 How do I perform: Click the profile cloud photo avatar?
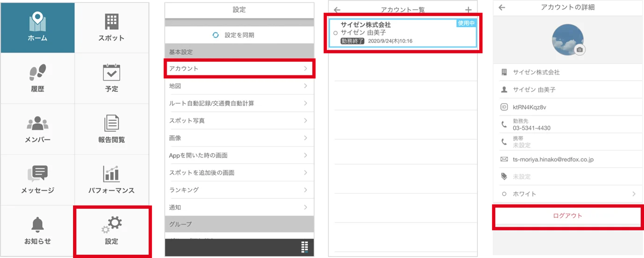[x=568, y=40]
